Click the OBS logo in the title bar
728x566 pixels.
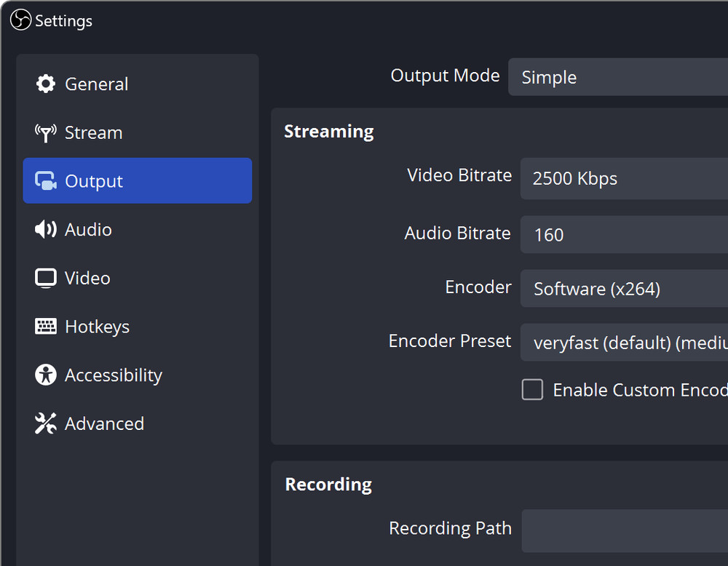tap(20, 20)
